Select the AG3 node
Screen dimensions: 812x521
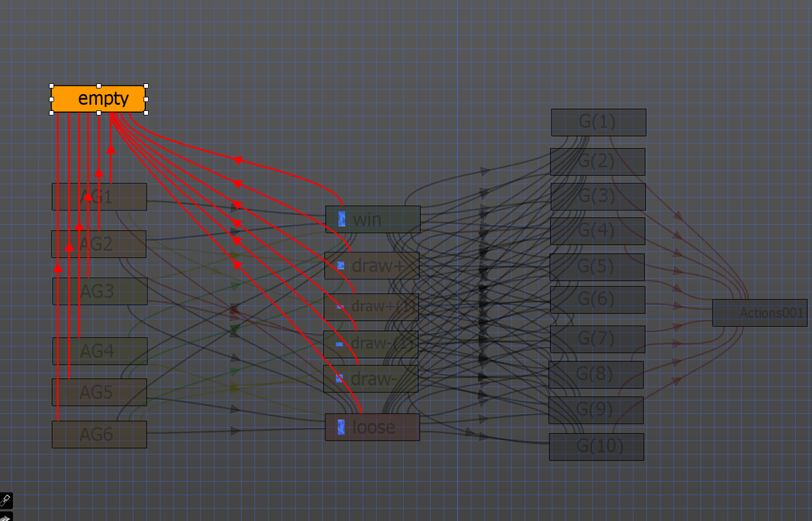click(x=99, y=291)
